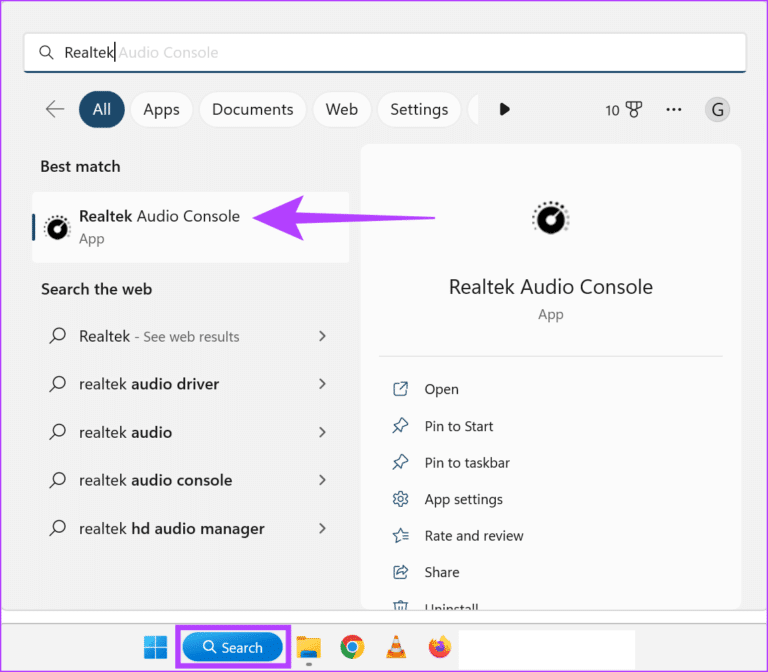The height and width of the screenshot is (672, 768).
Task: Switch to the Apps filter tab
Action: [162, 109]
